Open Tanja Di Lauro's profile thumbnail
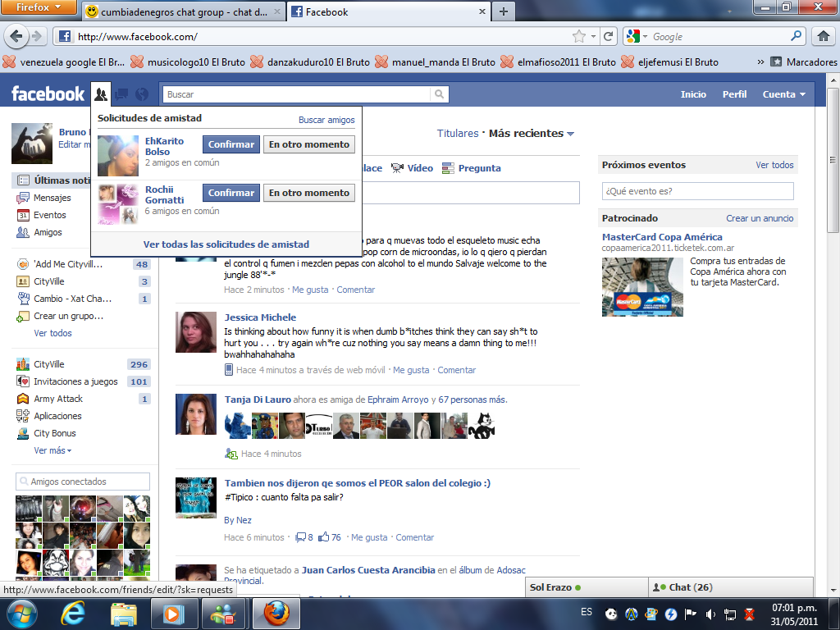 coord(196,414)
